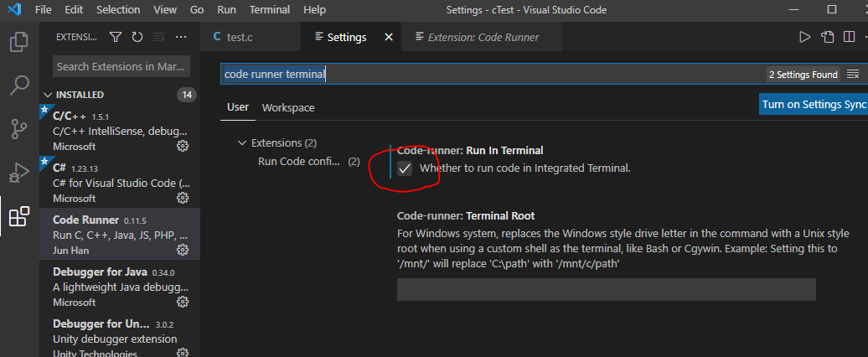This screenshot has height=357, width=868.
Task: Open Source Control view
Action: (x=18, y=128)
